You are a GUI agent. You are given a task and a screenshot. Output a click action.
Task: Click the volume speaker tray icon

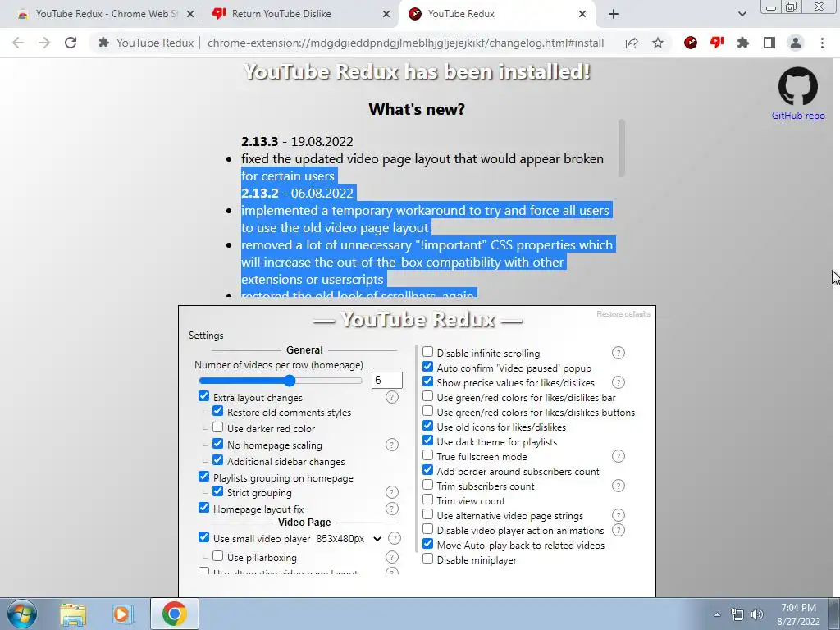(757, 614)
